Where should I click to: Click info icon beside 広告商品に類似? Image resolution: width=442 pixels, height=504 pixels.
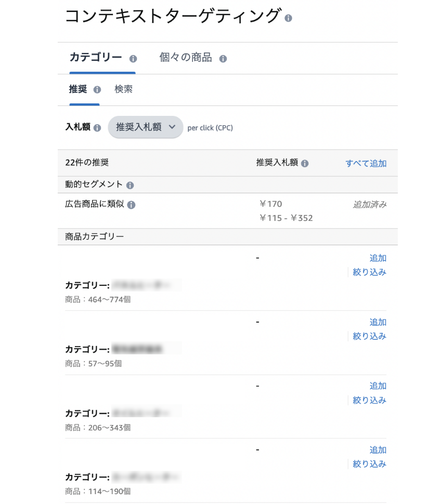click(x=131, y=205)
